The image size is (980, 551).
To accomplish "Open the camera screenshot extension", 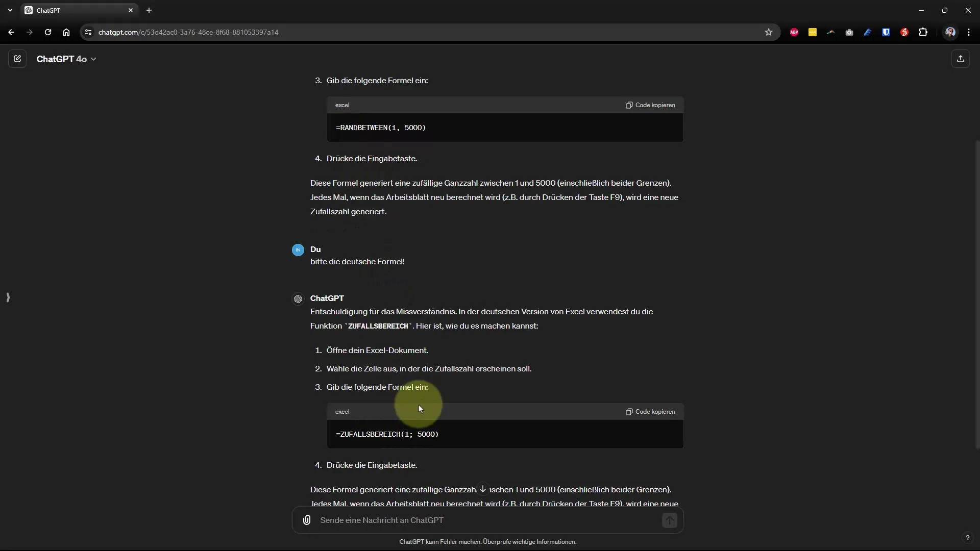I will pyautogui.click(x=849, y=32).
